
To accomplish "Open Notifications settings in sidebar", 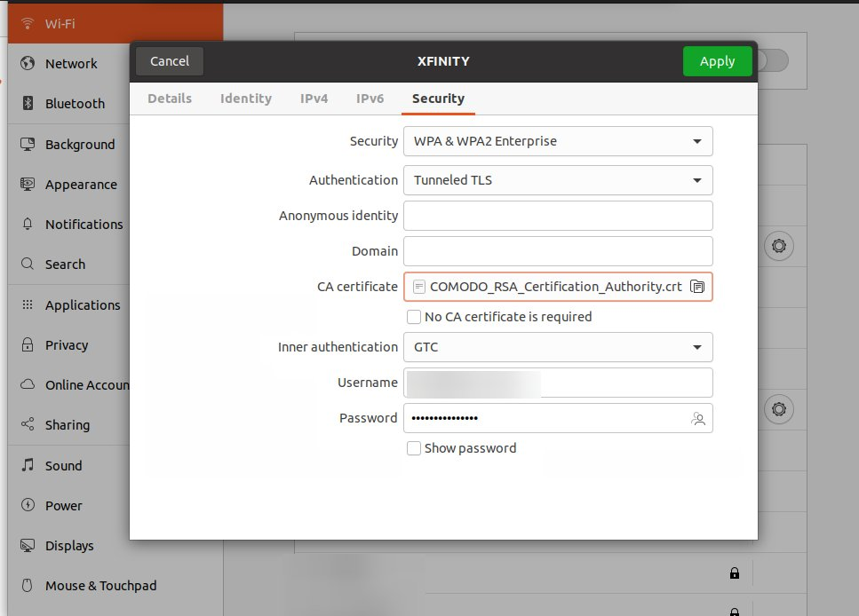I will 69,224.
